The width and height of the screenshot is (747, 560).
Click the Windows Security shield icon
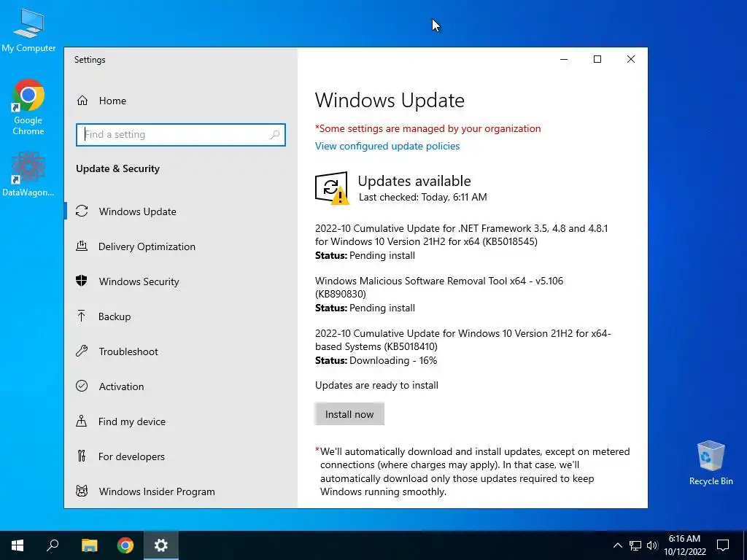pos(82,281)
